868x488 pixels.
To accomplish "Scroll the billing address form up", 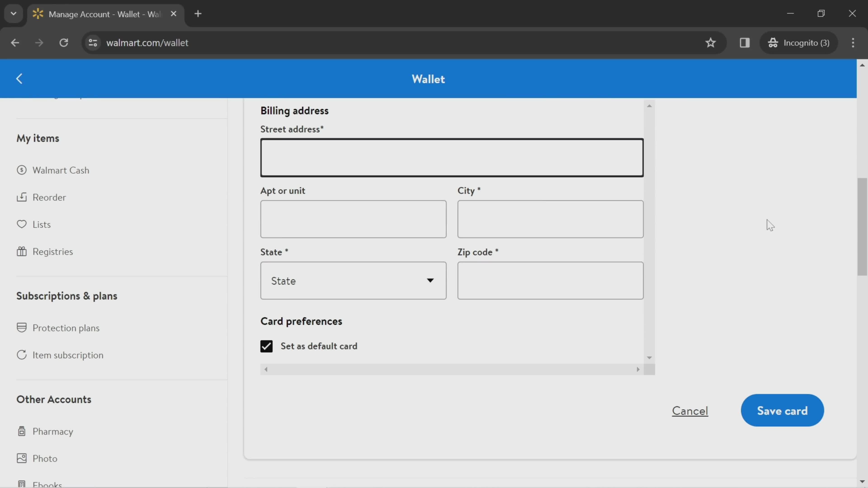I will (649, 106).
